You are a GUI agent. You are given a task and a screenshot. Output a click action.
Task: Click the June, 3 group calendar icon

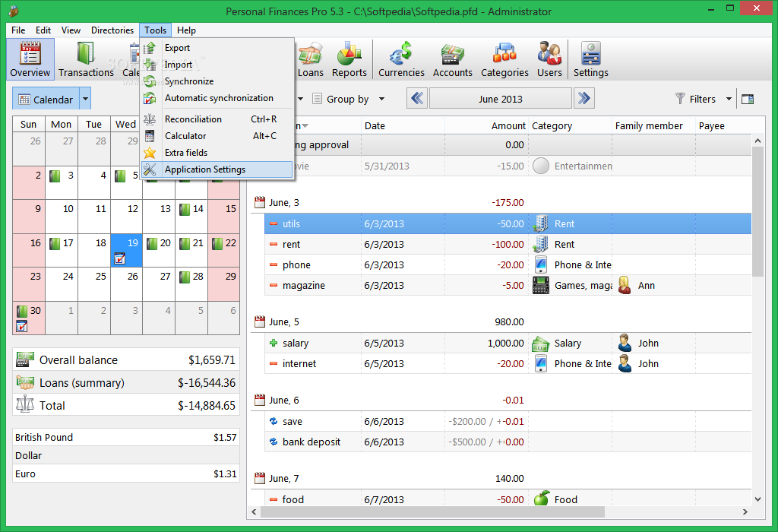point(260,202)
